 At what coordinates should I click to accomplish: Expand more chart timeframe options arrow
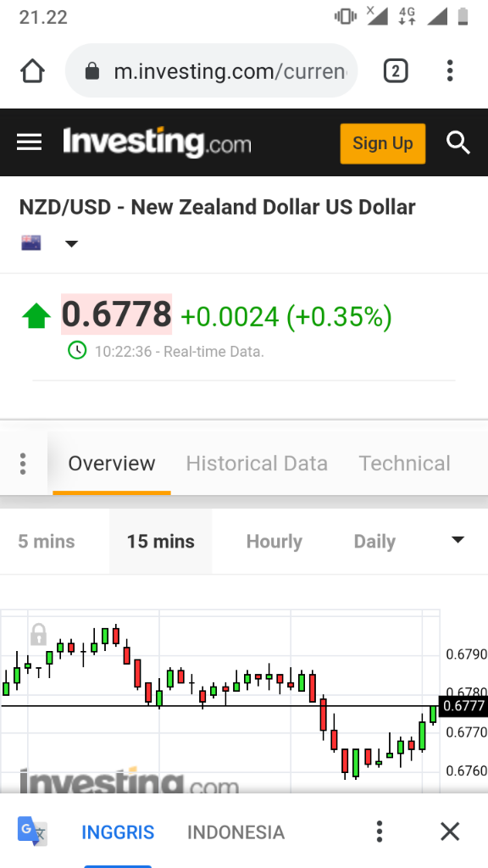[x=457, y=540]
